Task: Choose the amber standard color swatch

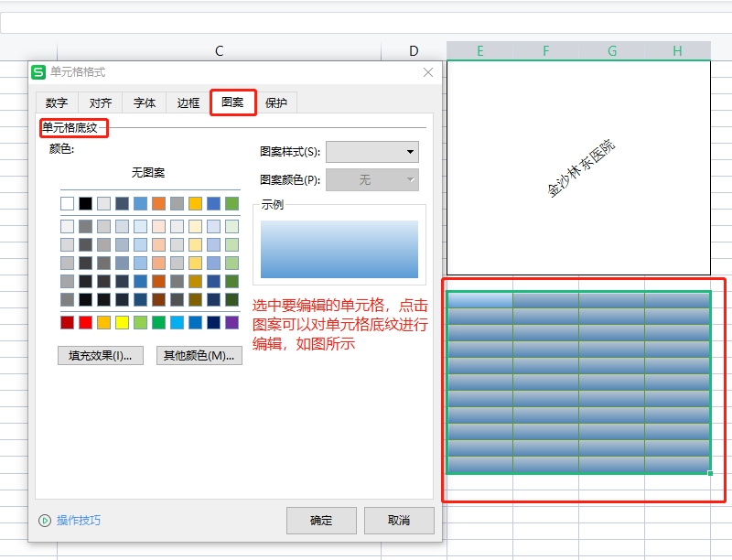Action: (103, 322)
